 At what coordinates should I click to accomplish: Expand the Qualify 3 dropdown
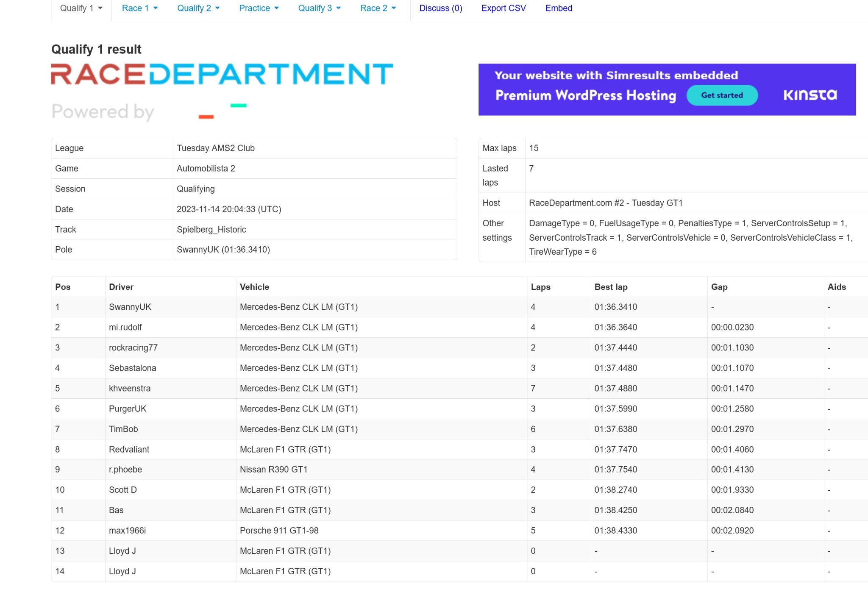pos(317,8)
